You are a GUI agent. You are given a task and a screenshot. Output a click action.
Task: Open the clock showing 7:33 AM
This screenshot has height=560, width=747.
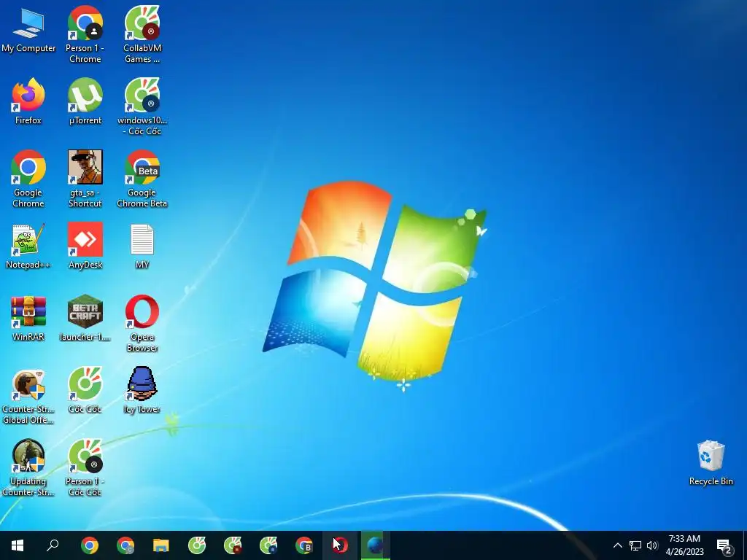pyautogui.click(x=684, y=545)
